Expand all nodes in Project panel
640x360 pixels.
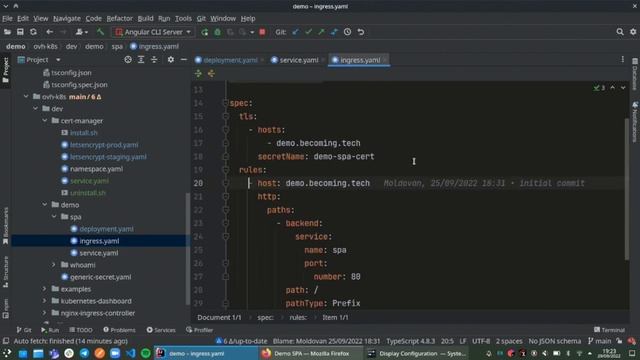(x=141, y=60)
